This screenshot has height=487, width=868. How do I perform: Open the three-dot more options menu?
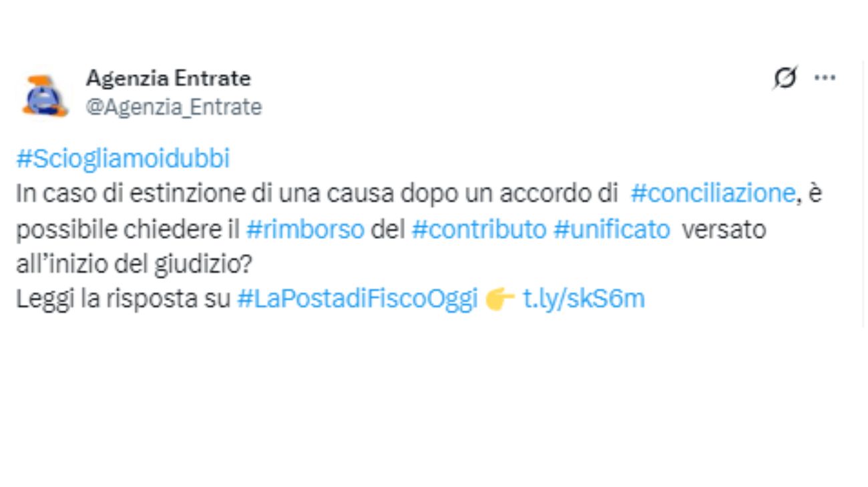point(825,78)
